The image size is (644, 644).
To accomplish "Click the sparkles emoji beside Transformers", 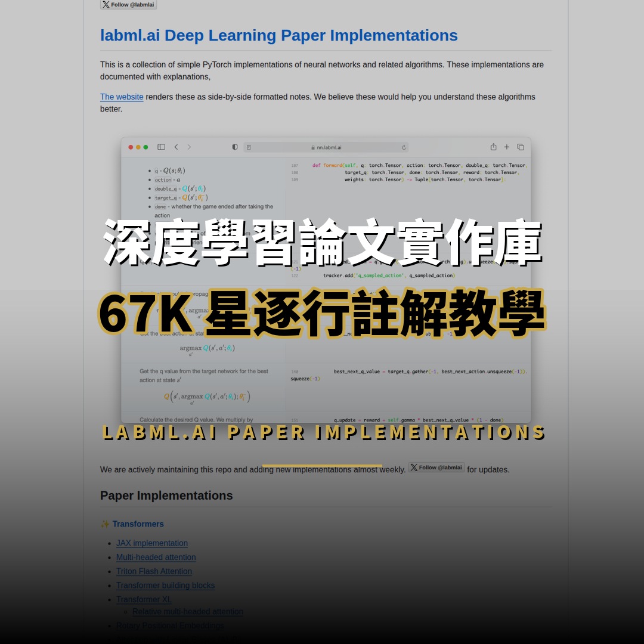I will [x=105, y=524].
